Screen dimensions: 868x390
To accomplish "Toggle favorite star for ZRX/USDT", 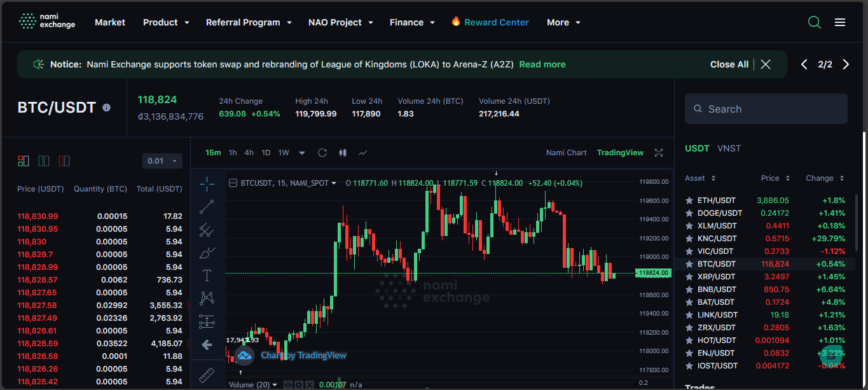I will 689,328.
